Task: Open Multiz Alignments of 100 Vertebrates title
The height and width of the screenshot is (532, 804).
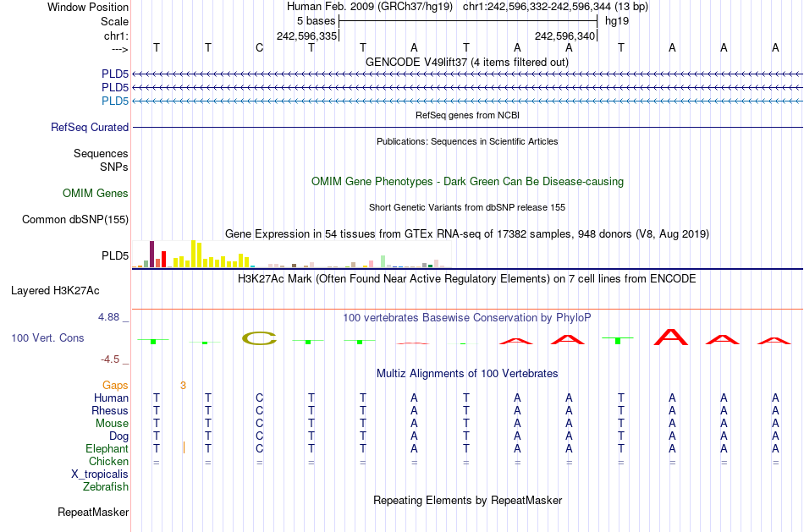Action: click(467, 374)
